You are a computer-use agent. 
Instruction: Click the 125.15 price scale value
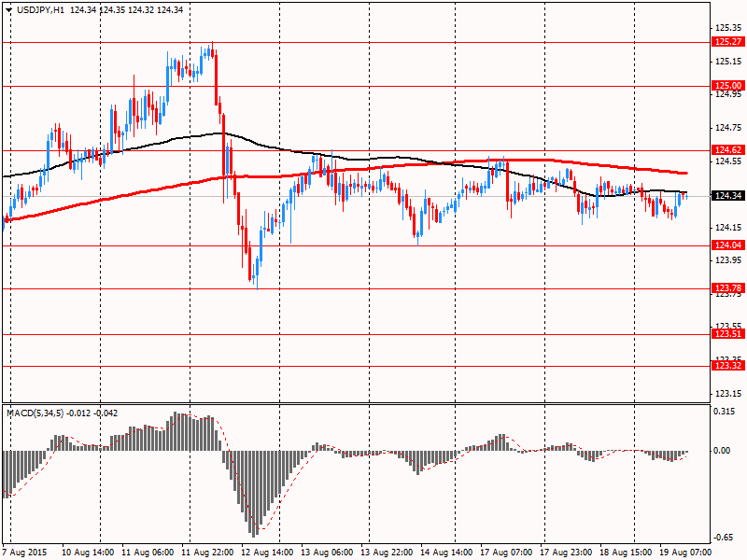coord(728,62)
